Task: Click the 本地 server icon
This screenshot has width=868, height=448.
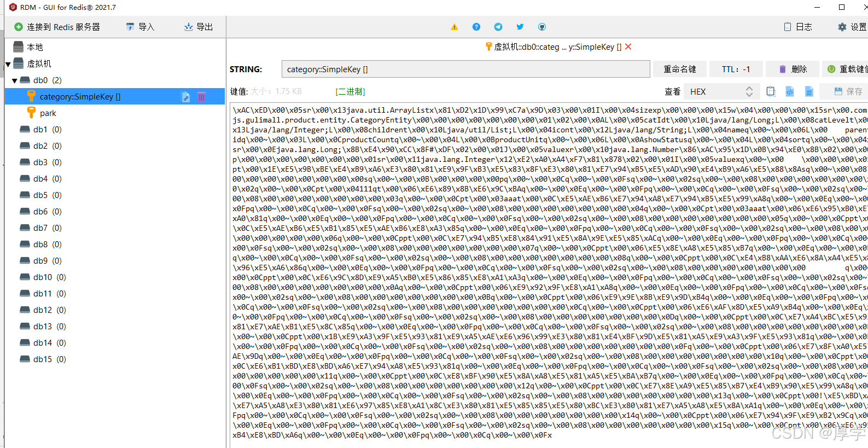Action: click(x=19, y=47)
